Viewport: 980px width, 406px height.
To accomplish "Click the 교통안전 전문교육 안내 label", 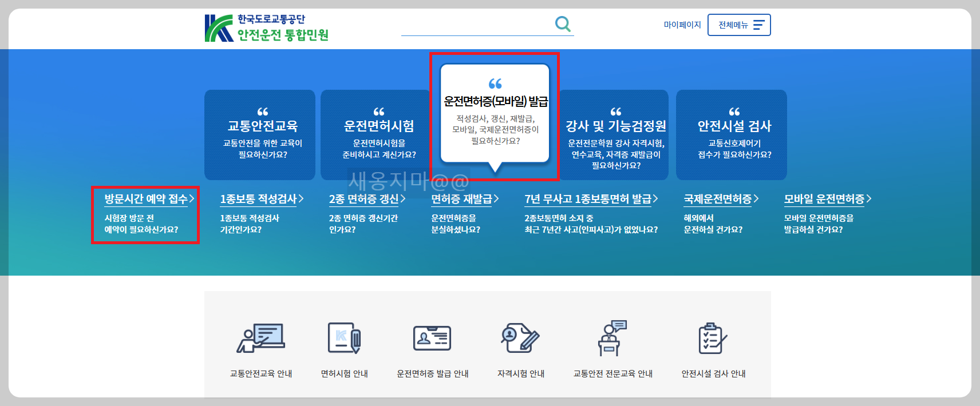I will pyautogui.click(x=612, y=373).
